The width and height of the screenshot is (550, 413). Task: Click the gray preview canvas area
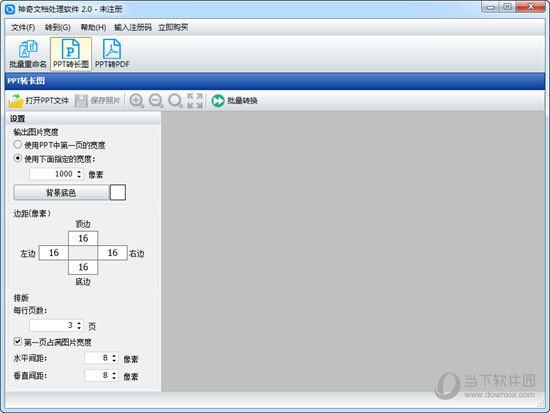click(353, 251)
